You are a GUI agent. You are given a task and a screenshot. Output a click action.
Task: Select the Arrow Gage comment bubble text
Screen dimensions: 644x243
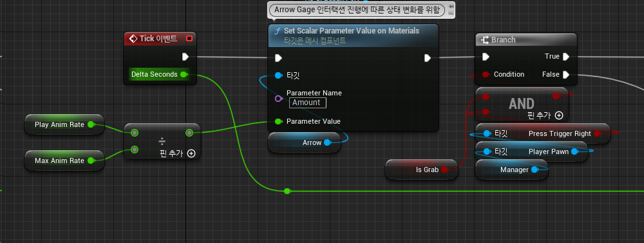click(x=357, y=10)
